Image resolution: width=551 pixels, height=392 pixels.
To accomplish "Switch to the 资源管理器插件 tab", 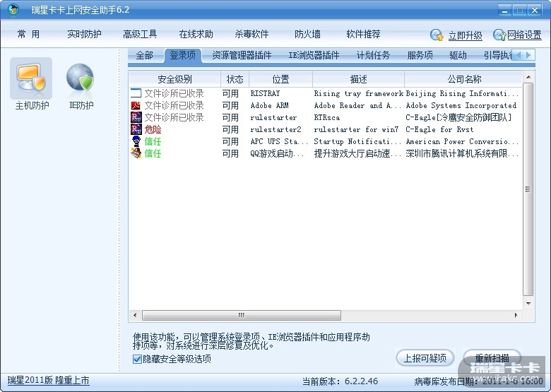I will tap(242, 56).
